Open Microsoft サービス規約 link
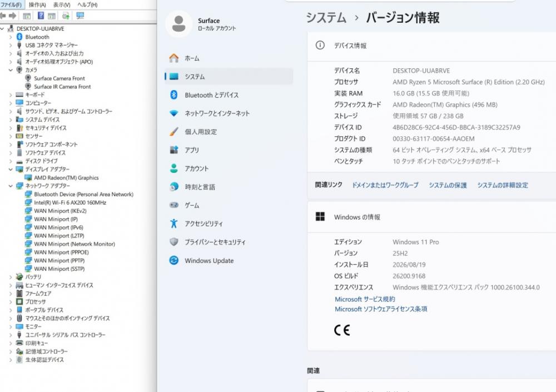This screenshot has width=556, height=392. [365, 299]
